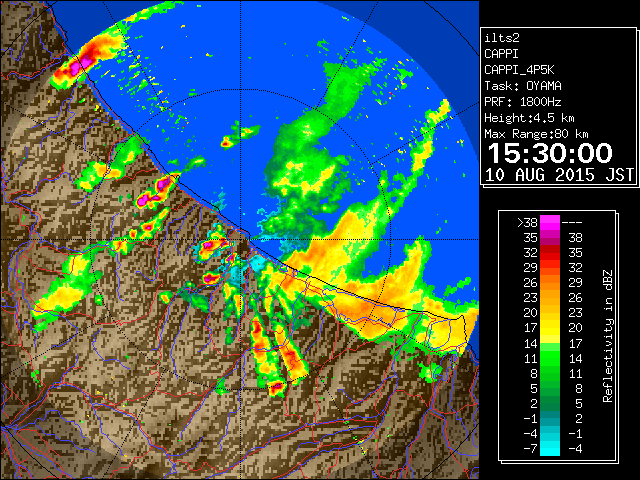This screenshot has height=480, width=640.
Task: Pick the orange 26–29 dBZ legend band
Action: 550,282
